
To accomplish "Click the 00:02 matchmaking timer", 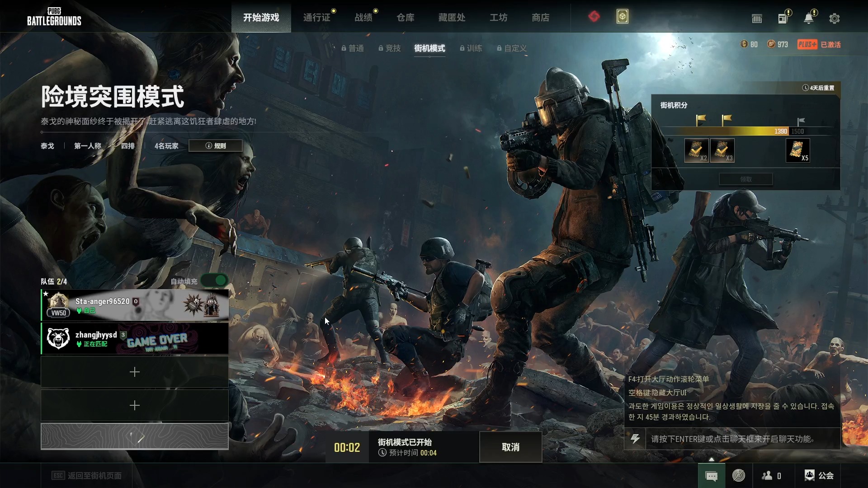I will [x=347, y=447].
